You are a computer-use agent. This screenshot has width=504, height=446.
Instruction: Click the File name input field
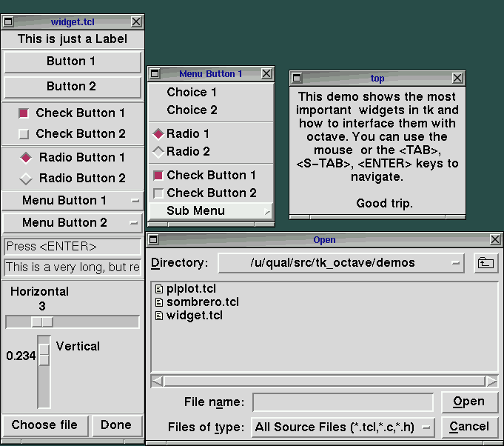click(x=343, y=402)
